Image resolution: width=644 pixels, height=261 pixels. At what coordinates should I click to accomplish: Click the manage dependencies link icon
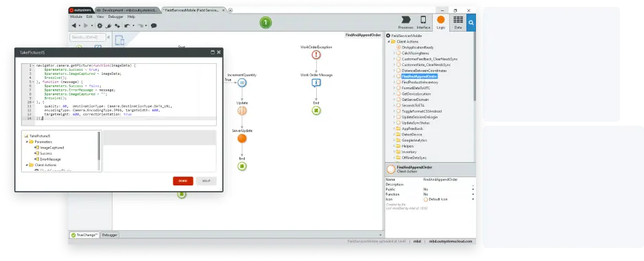(x=117, y=25)
